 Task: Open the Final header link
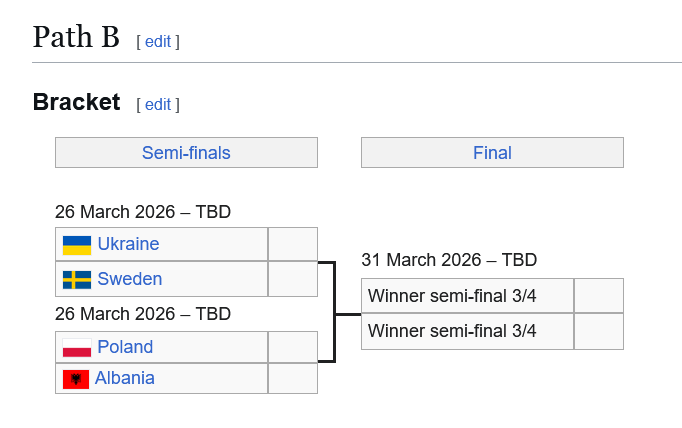click(492, 153)
